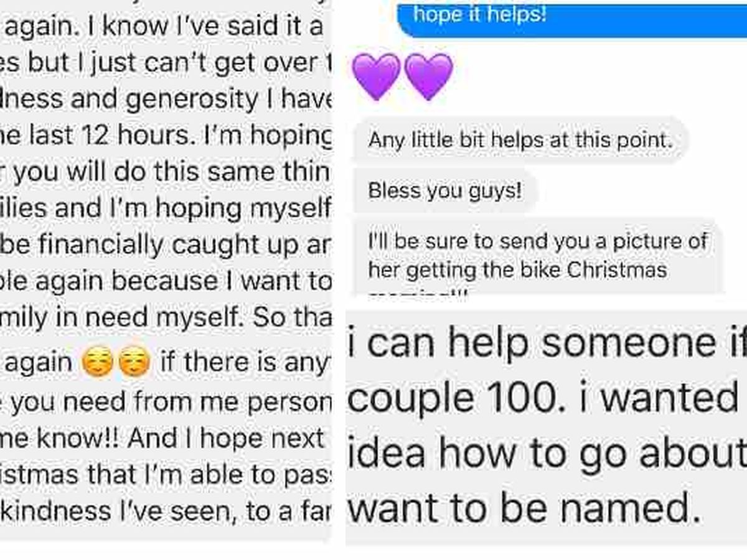747x560 pixels.
Task: Click the line 'lness and generosity I have'
Action: coord(166,100)
